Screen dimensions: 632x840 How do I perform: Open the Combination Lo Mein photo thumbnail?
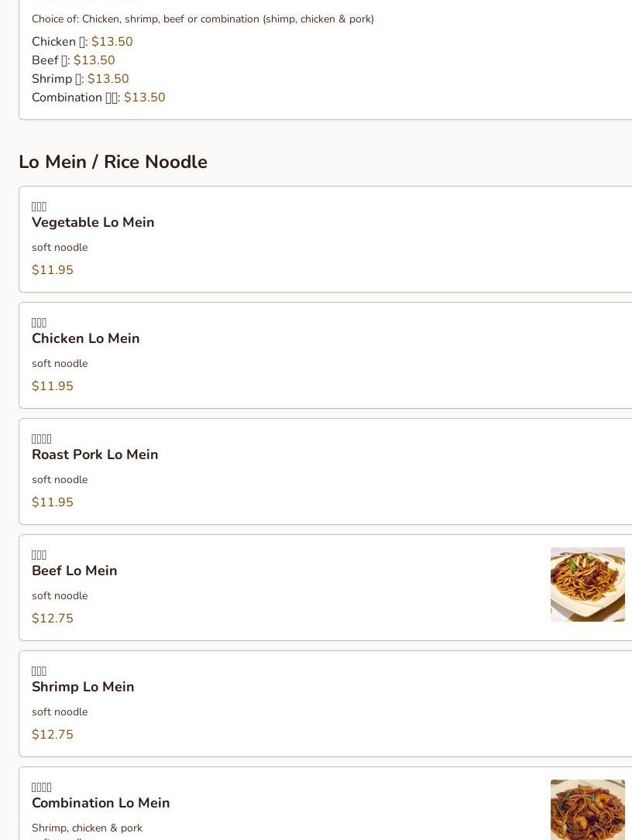(587, 809)
